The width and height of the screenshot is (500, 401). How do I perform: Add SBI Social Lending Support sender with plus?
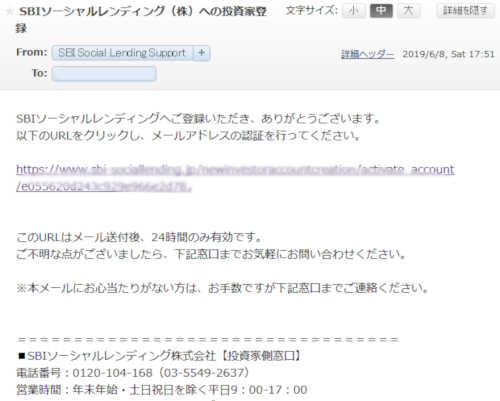click(x=202, y=53)
